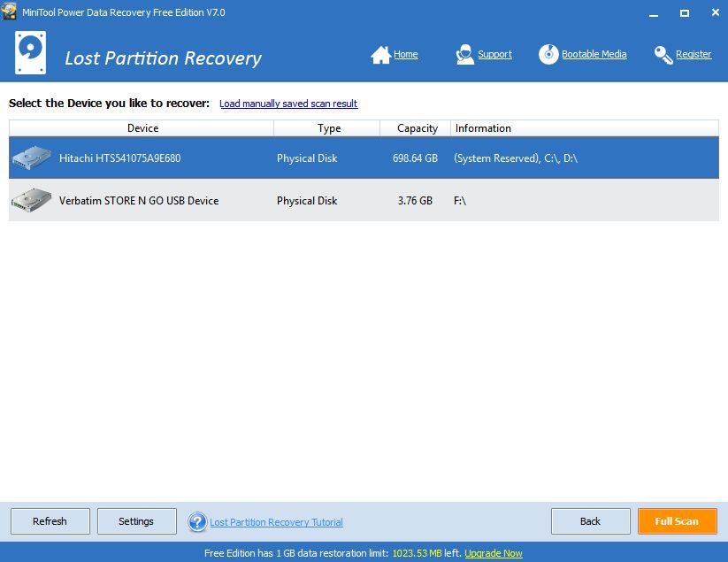Select Verbatim STORE N GO USB Device

point(139,201)
